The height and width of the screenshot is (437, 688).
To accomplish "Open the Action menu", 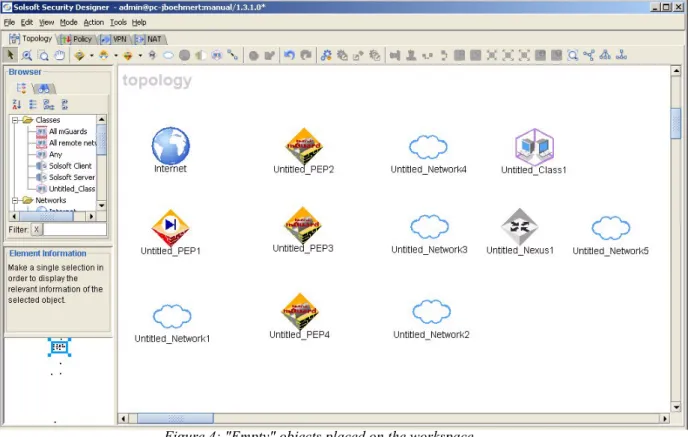I will point(94,22).
